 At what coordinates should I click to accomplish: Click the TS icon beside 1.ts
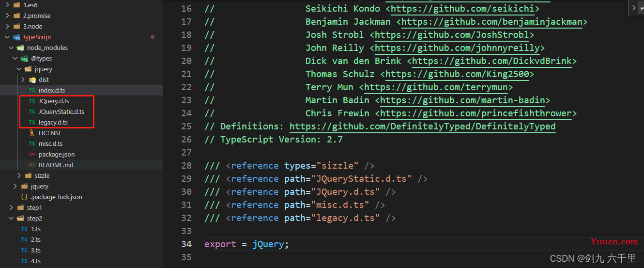24,229
